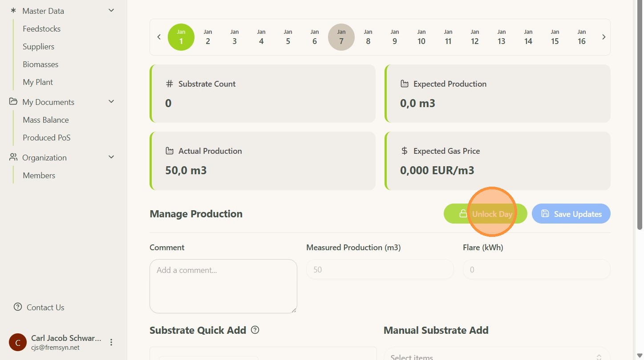
Task: Click the Contact Us help icon
Action: point(18,307)
